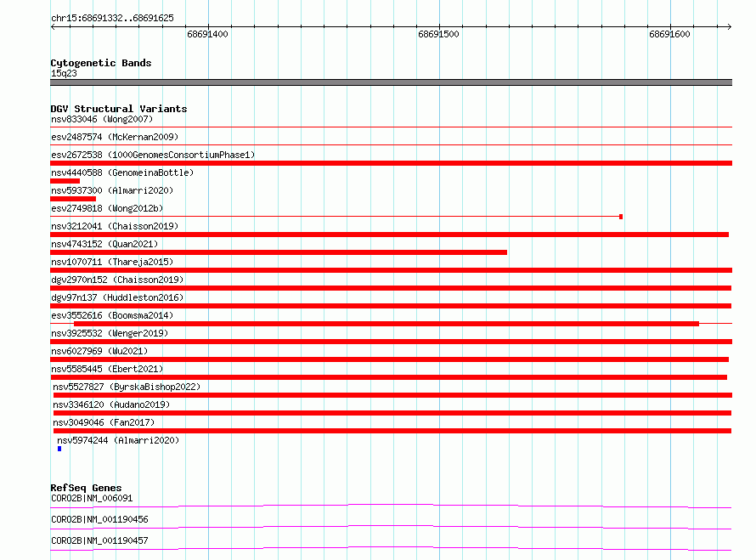Click the 68691400 ruler coordinate
Image resolution: width=756 pixels, height=560 pixels.
tap(207, 34)
